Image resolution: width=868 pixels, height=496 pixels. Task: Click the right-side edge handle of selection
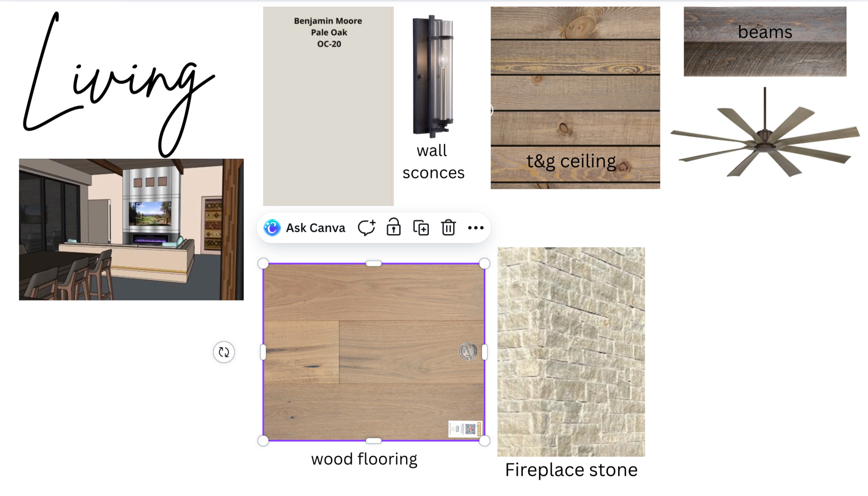pos(485,352)
